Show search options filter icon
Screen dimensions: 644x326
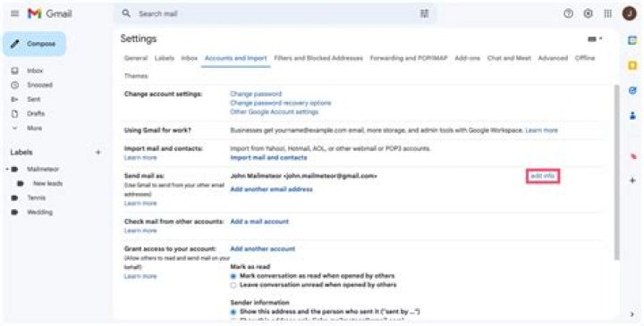424,13
